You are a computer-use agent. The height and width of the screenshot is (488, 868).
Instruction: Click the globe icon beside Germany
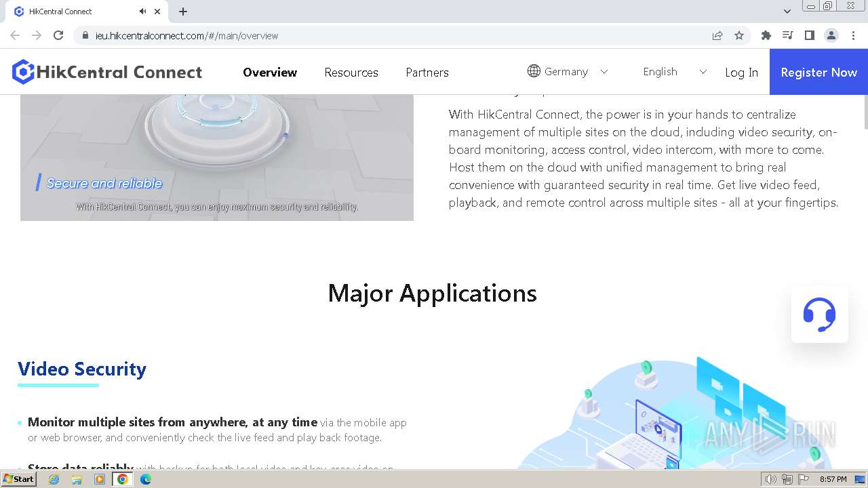[x=534, y=71]
